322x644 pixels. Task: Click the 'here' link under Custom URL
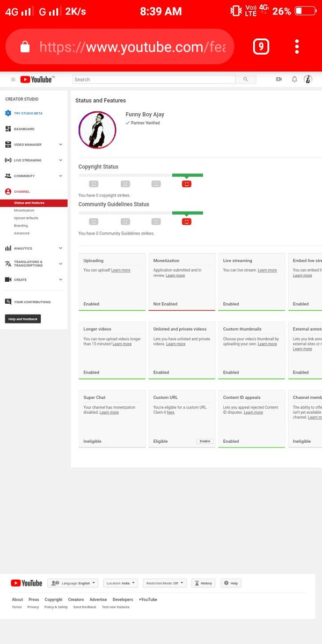pos(171,413)
